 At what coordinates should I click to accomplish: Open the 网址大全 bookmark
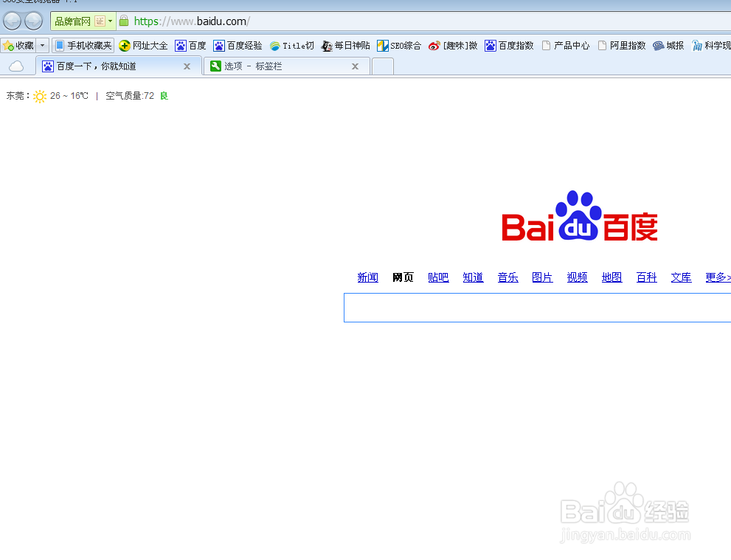(x=143, y=45)
